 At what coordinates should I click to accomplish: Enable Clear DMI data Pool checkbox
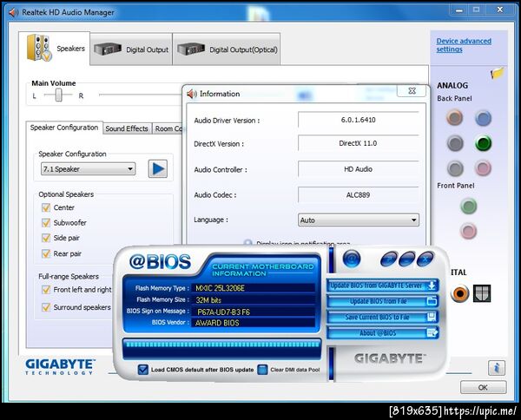pyautogui.click(x=262, y=370)
